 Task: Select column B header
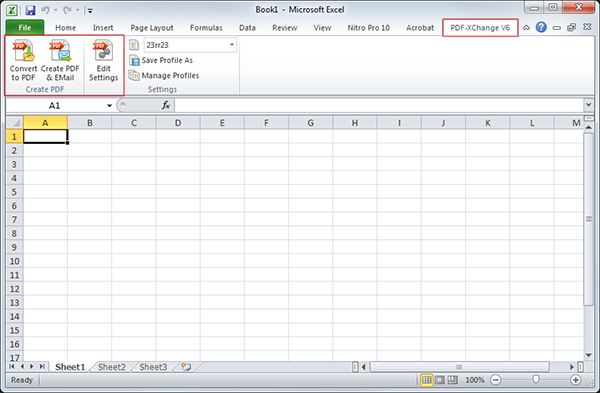90,123
